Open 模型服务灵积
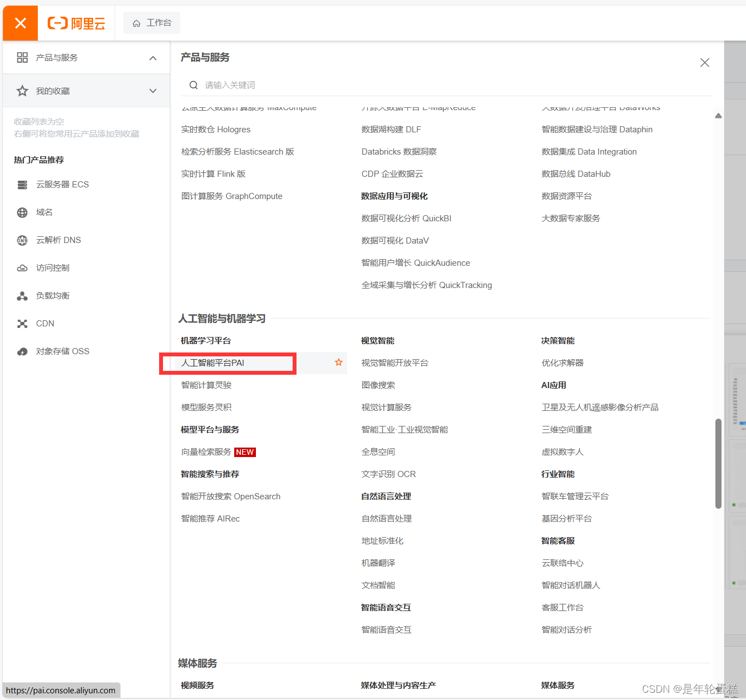The image size is (746, 700). pos(206,408)
